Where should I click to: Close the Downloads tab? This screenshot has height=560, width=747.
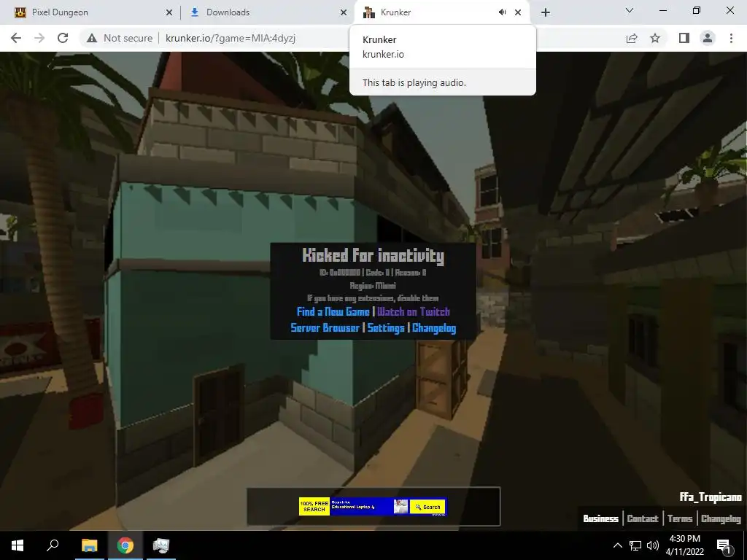point(344,12)
